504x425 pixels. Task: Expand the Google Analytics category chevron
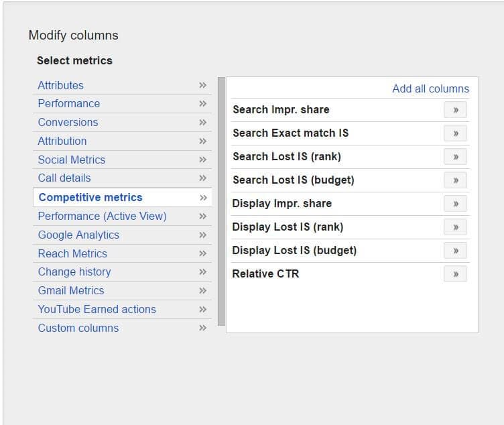[x=202, y=235]
